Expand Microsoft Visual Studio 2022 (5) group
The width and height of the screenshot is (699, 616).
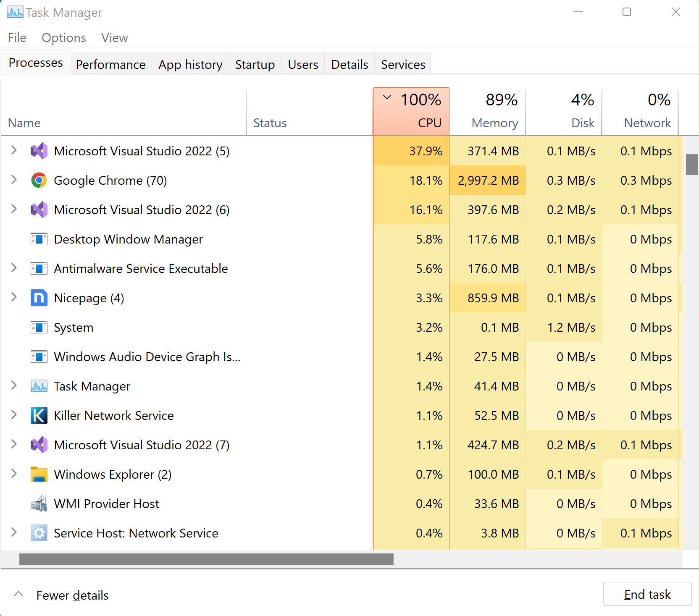[14, 150]
